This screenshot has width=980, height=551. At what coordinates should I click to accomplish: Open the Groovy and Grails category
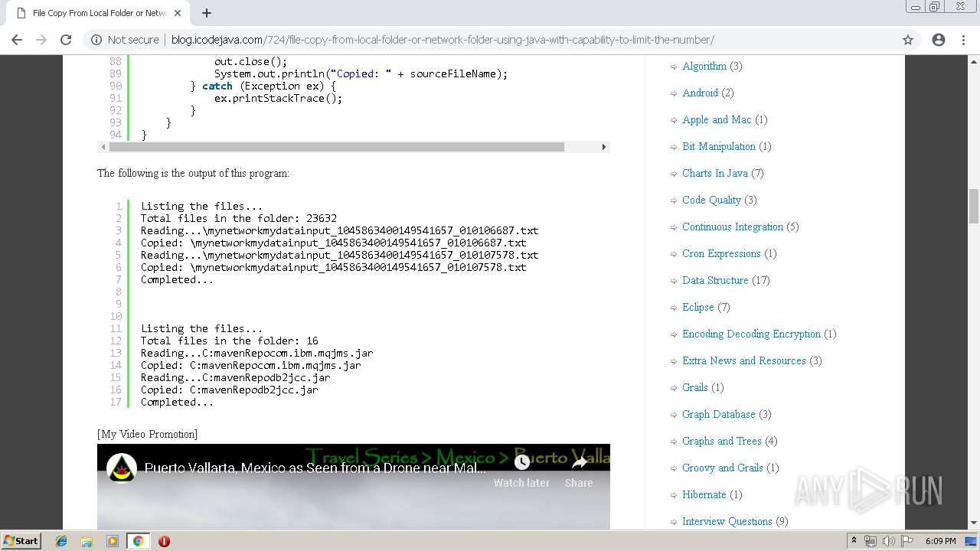[722, 468]
